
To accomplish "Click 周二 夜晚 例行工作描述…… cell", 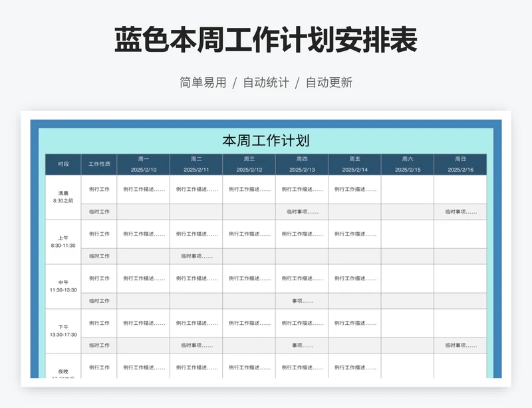I will 196,366.
